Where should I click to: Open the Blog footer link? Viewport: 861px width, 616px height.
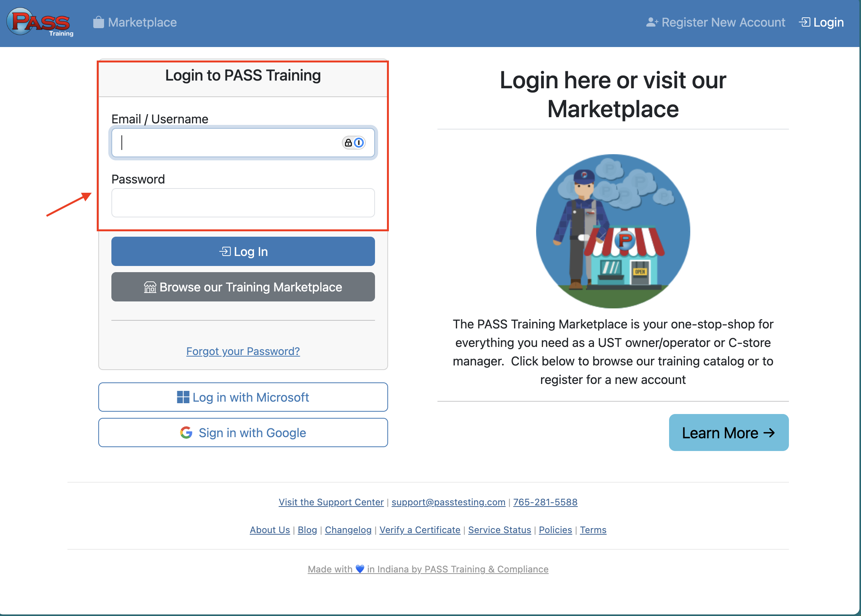(x=308, y=530)
